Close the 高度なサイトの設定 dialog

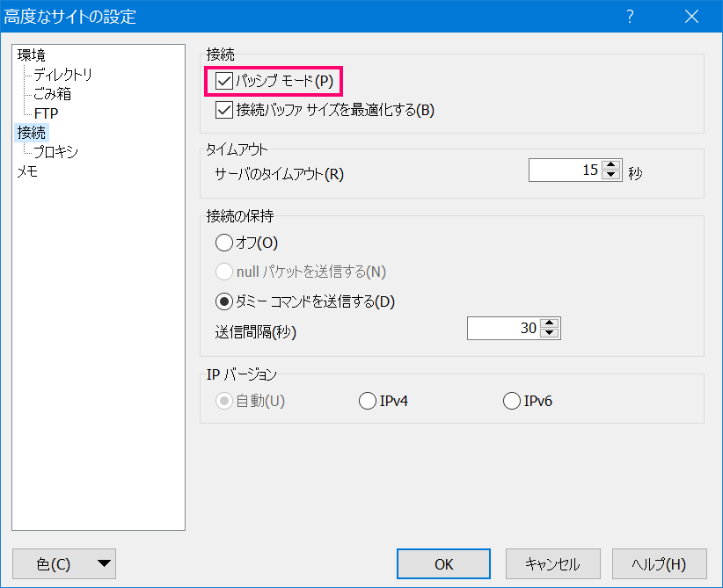(x=691, y=17)
